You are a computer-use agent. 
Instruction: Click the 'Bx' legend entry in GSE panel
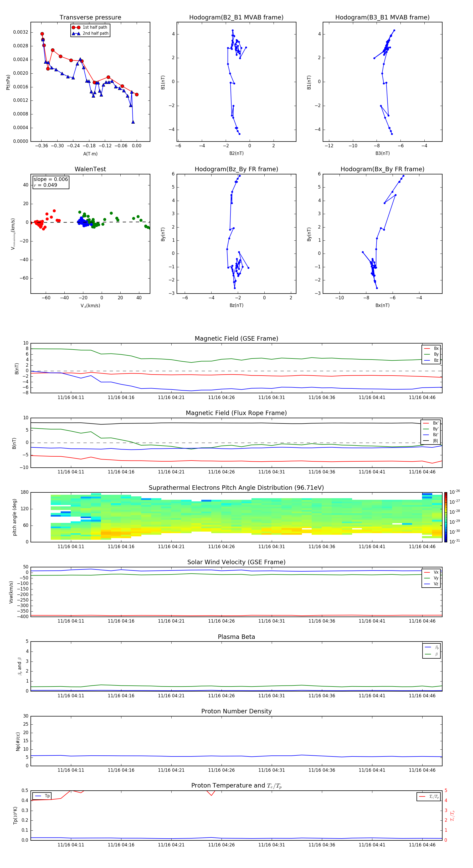tap(431, 349)
